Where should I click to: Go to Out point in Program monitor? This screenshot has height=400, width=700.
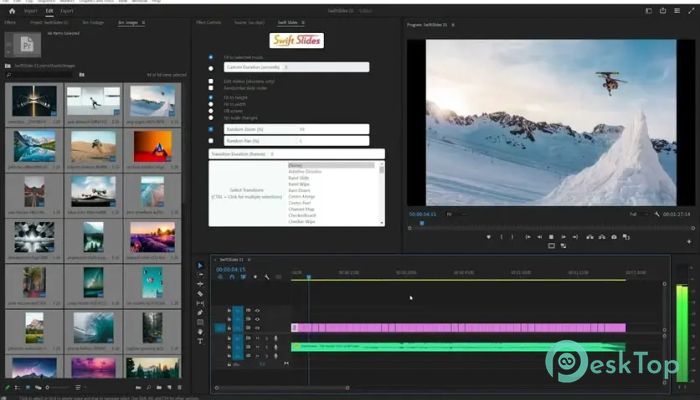(575, 237)
